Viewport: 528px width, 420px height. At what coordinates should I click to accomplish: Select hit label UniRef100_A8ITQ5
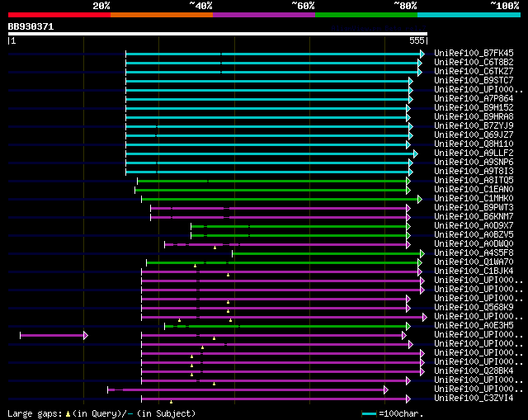[474, 181]
